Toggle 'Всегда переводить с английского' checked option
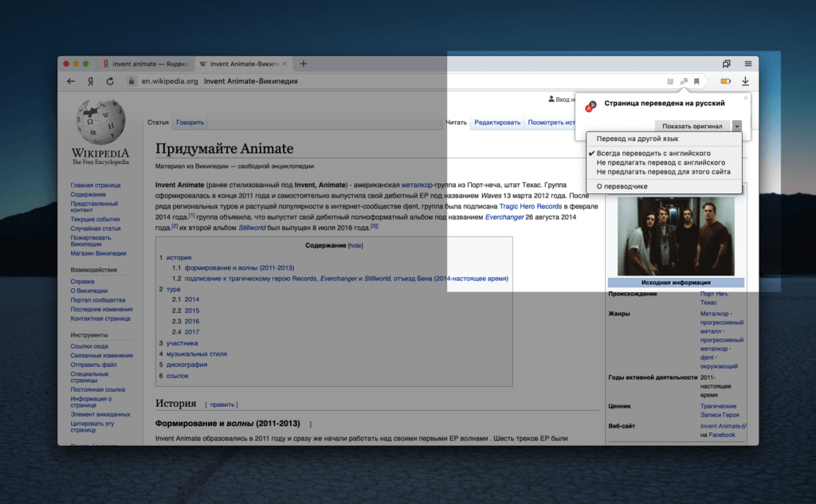The image size is (816, 504). click(x=664, y=154)
